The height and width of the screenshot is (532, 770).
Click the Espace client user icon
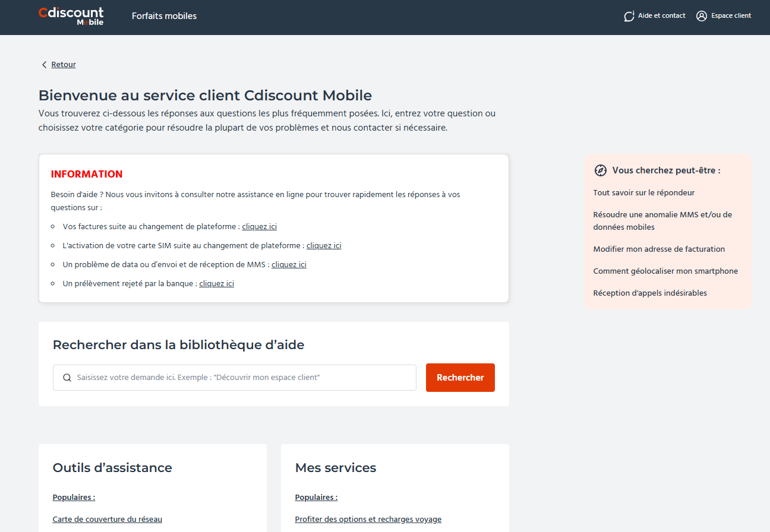tap(702, 16)
